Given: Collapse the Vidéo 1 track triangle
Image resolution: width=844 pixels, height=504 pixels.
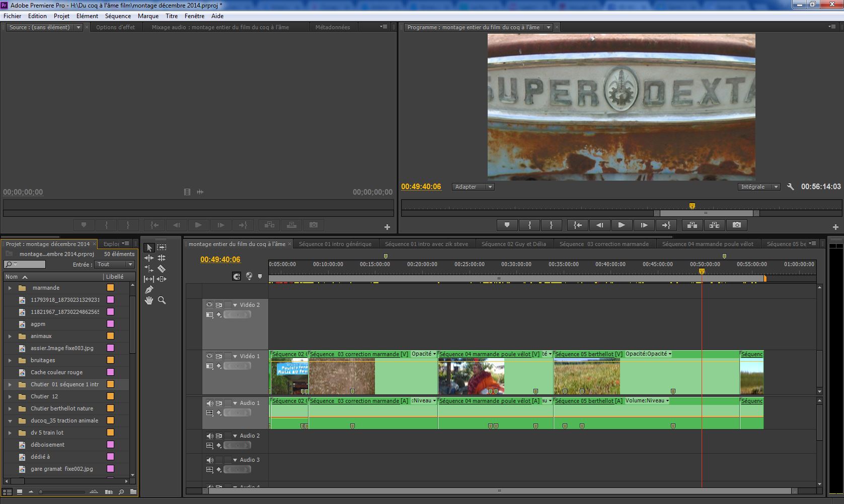Looking at the screenshot, I should click(235, 356).
